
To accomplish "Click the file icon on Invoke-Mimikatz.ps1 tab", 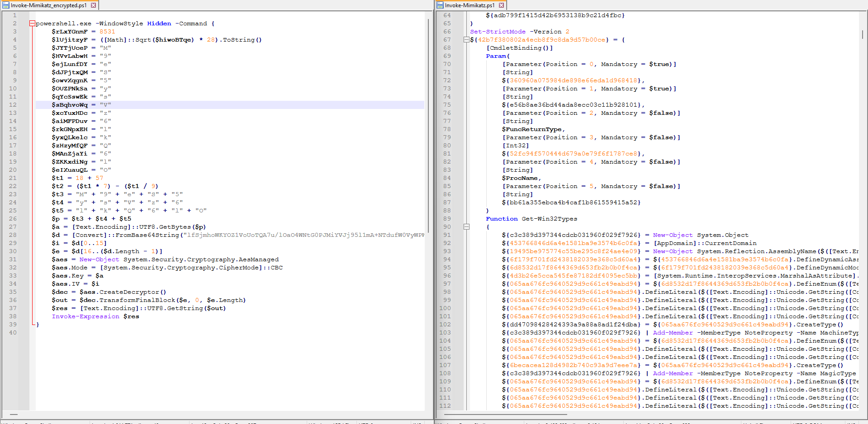I will click(440, 5).
